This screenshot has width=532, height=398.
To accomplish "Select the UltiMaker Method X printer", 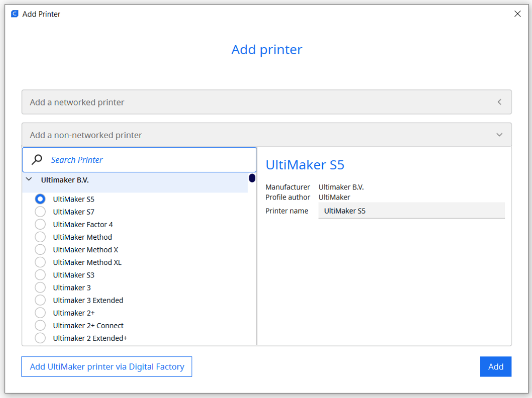I will point(40,250).
